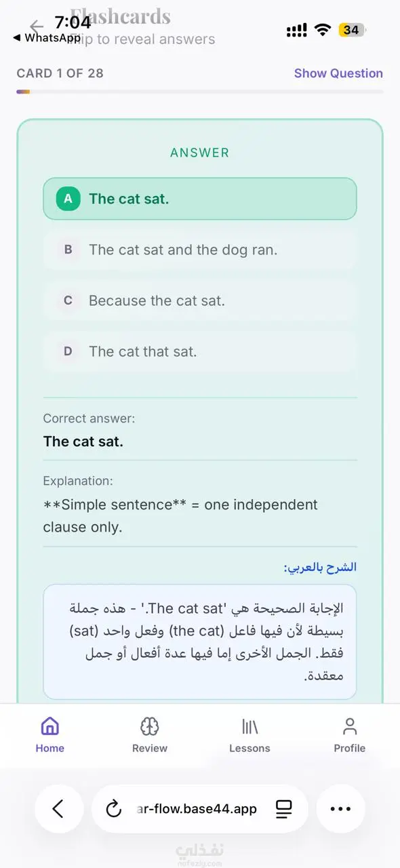Screen dimensions: 400x868
Task: Select answer D 'The cat that sat.'
Action: click(x=200, y=351)
